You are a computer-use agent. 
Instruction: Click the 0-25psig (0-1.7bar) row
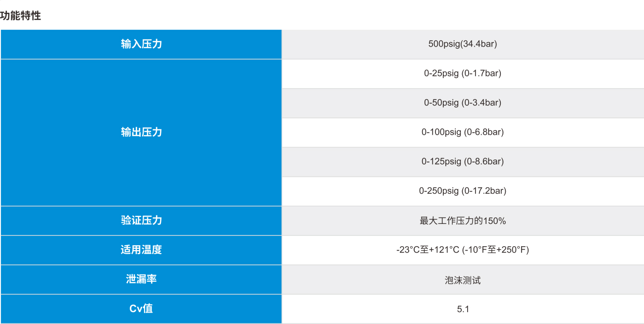463,73
